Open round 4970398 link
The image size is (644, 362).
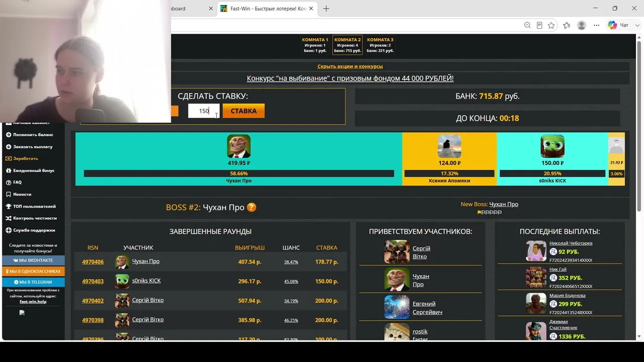(93, 320)
